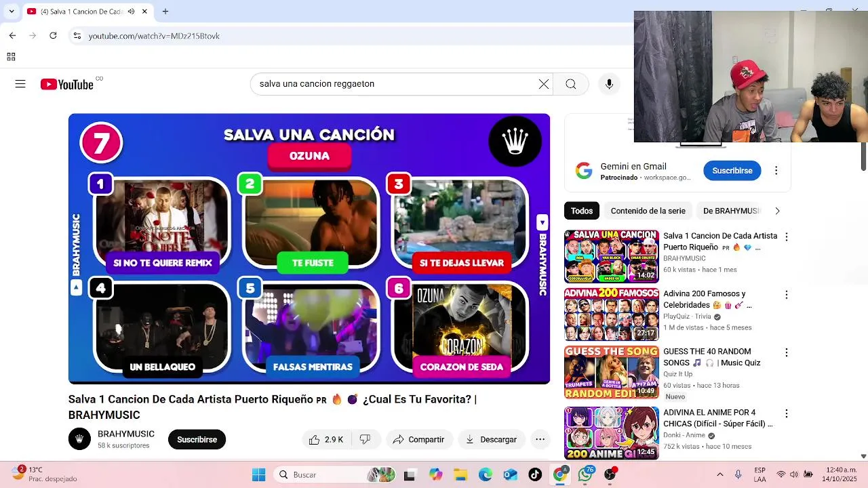
Task: Open the BRAHYMUSIC channel name link
Action: click(x=126, y=434)
